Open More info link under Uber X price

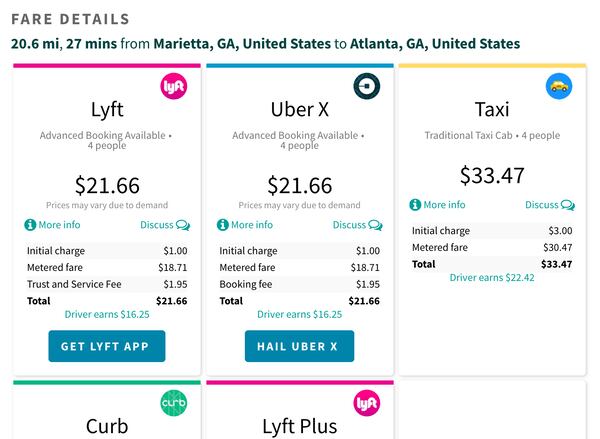click(x=251, y=225)
